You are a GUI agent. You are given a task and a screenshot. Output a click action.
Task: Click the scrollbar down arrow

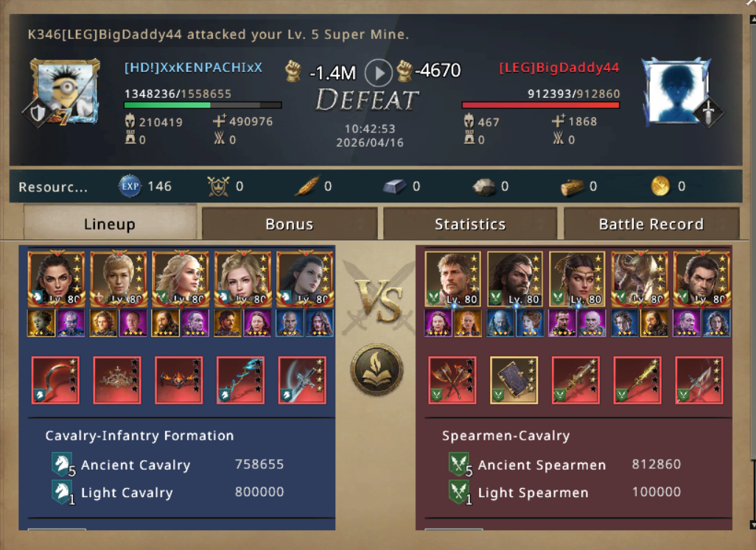(752, 524)
